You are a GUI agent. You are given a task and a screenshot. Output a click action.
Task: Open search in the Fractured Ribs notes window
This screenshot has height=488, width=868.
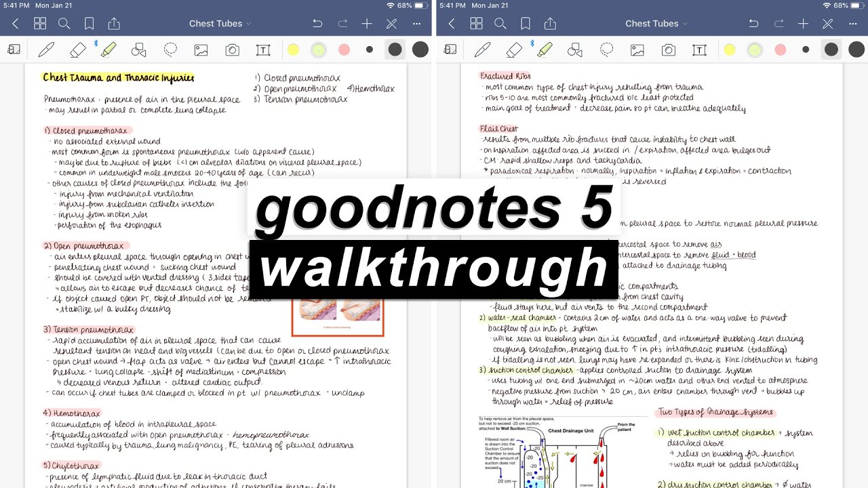click(500, 24)
